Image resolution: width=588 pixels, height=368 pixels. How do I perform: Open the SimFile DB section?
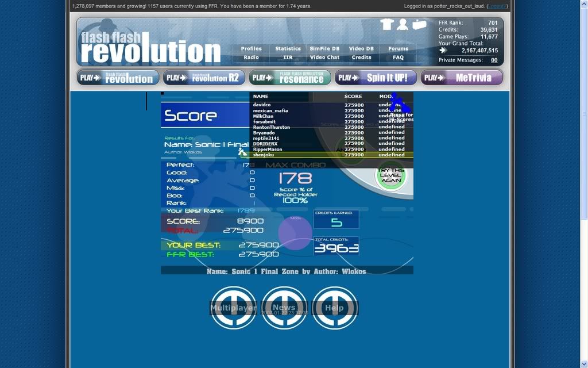(x=324, y=49)
